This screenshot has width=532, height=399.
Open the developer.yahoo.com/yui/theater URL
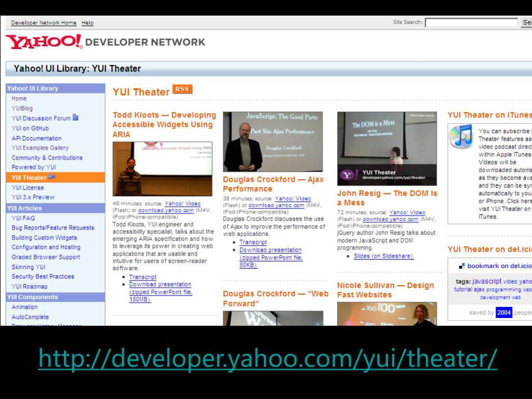pyautogui.click(x=268, y=358)
